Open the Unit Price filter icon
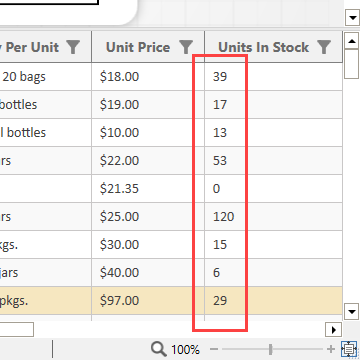Viewport: 360px width, 360px height. (x=186, y=47)
